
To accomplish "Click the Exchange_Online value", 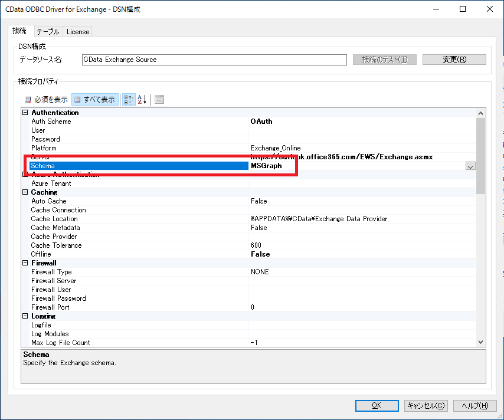I will tap(276, 148).
